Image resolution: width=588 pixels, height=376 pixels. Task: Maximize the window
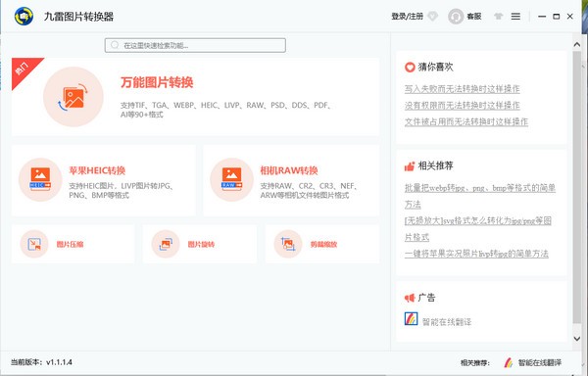point(556,17)
